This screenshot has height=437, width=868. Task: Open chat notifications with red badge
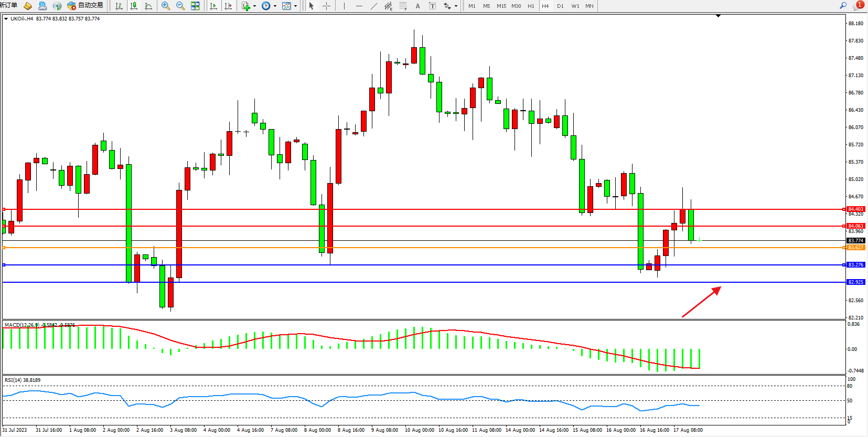pos(858,6)
